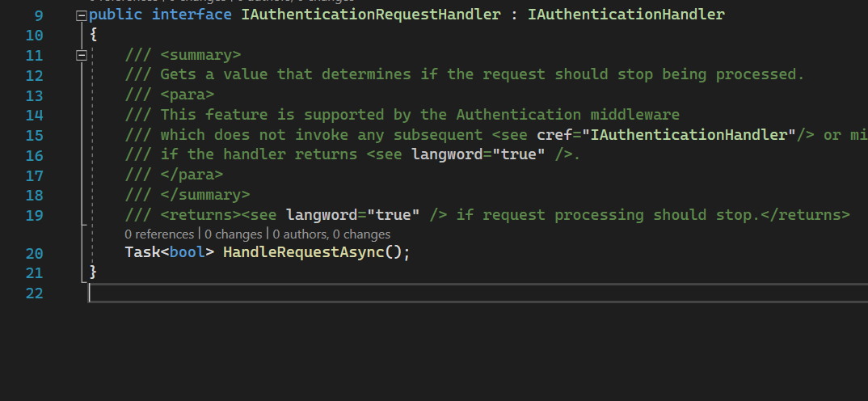
Task: Open the '0 authors, 0 changes' CodeLens link
Action: 331,234
